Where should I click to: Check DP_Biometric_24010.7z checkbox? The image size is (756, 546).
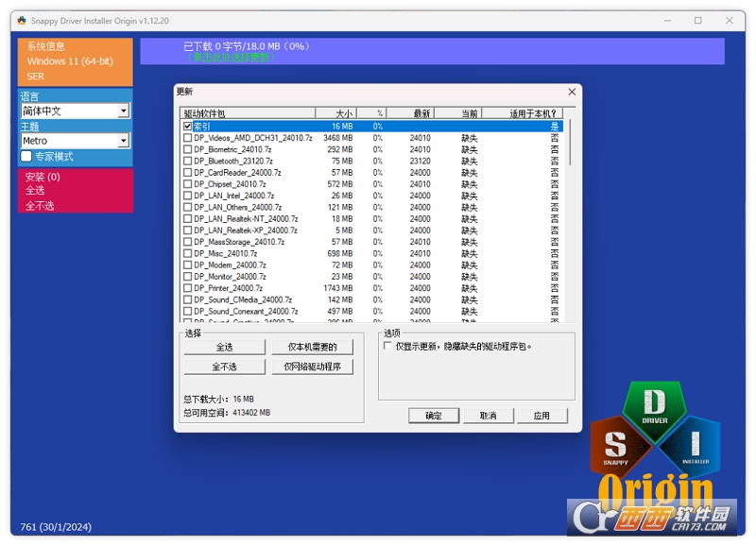tap(187, 149)
